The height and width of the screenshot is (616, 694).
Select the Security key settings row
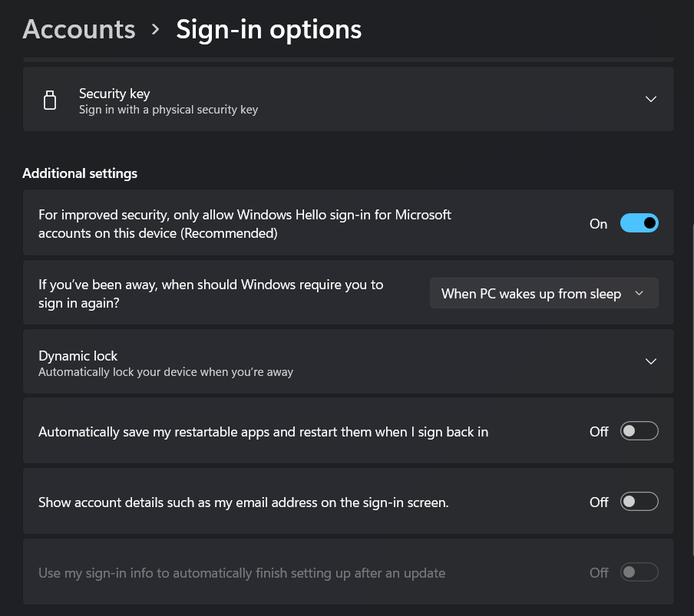coord(347,99)
